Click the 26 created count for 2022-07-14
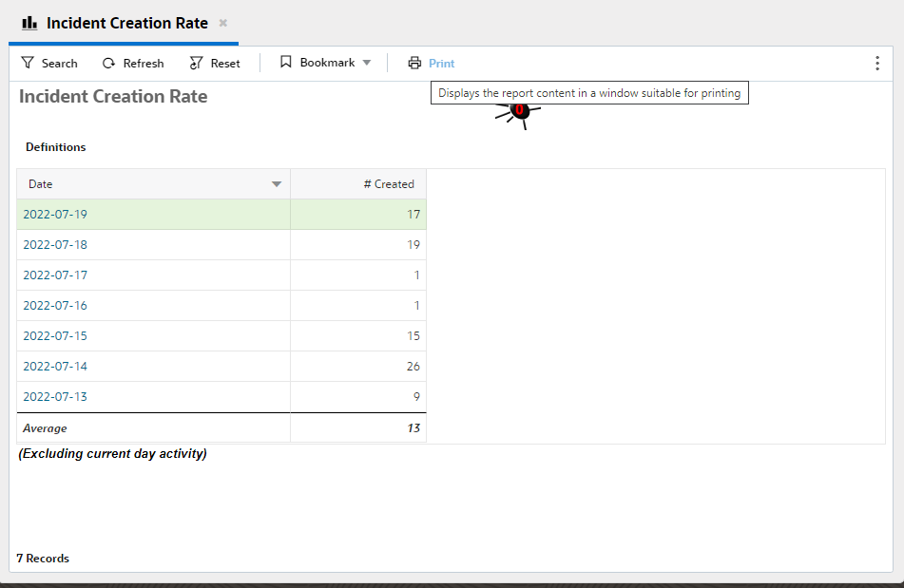This screenshot has height=588, width=904. point(413,367)
